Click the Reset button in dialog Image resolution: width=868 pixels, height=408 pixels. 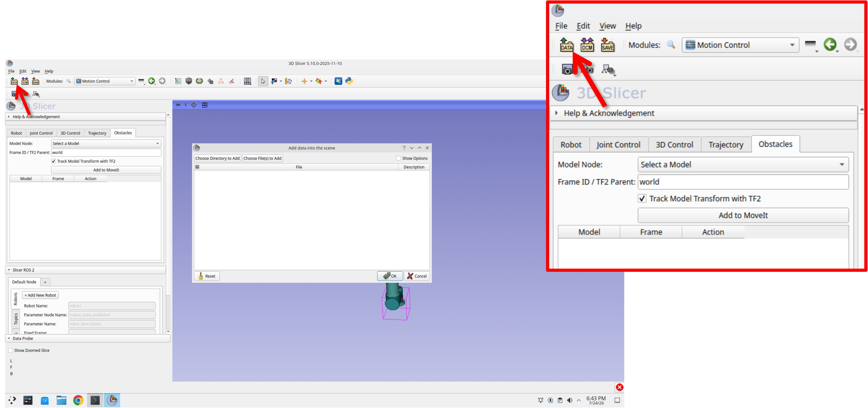[207, 276]
